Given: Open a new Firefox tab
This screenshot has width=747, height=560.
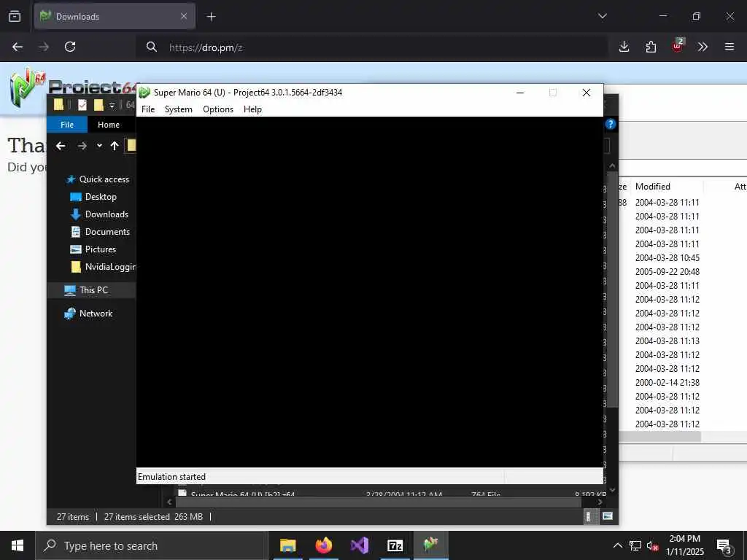Looking at the screenshot, I should coord(211,17).
